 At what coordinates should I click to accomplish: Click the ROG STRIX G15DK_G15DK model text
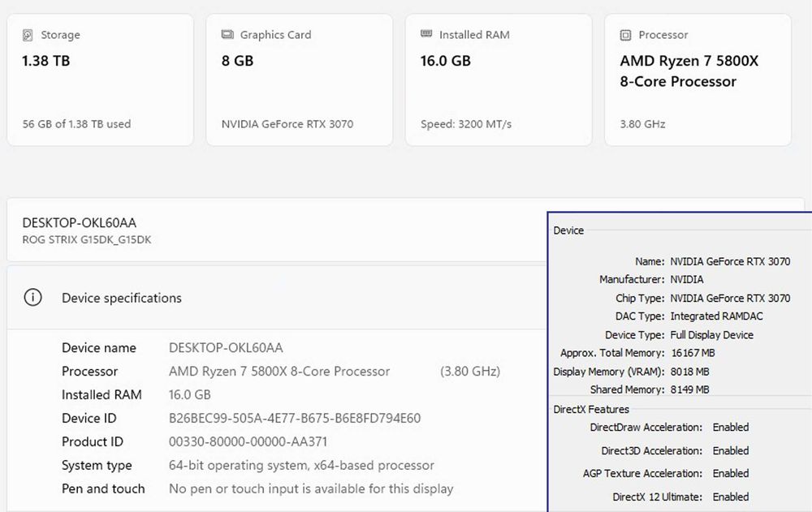(86, 240)
